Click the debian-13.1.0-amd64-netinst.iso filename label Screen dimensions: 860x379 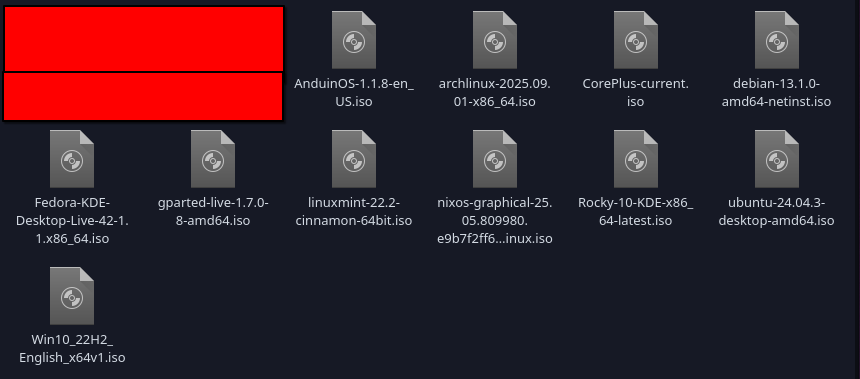777,93
